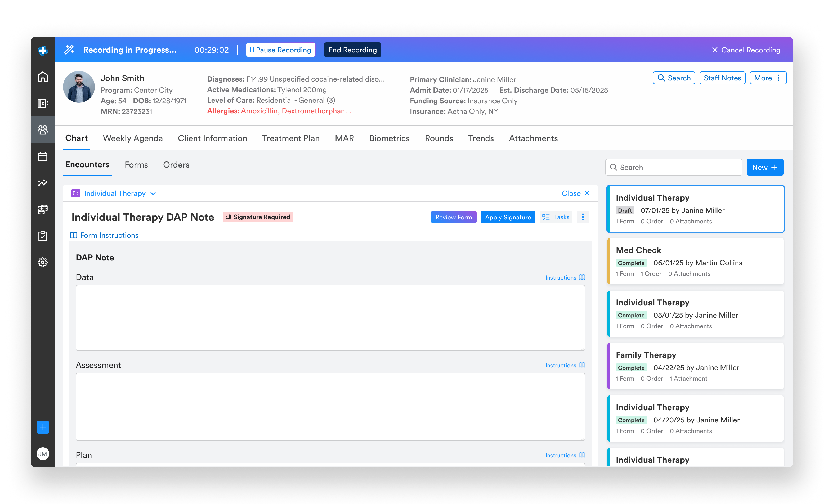Viewport: 824px width, 504px height.
Task: Open the trends sparkline sidebar icon
Action: (42, 183)
